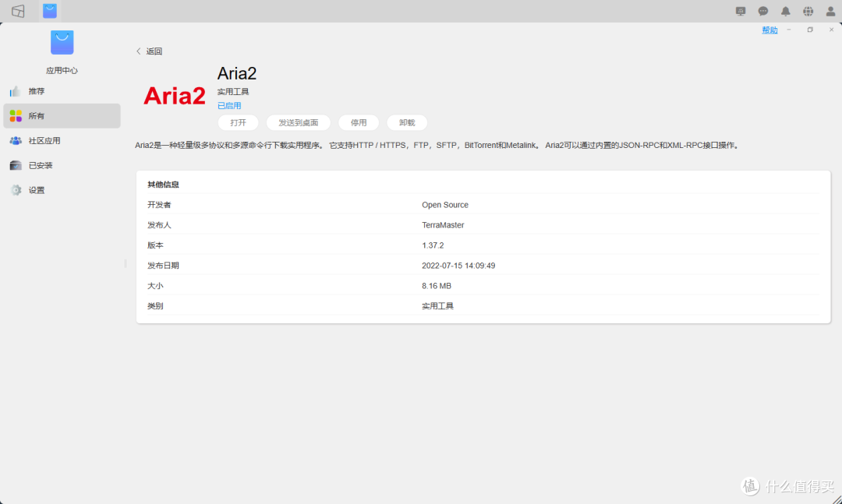
Task: Click the 实用工具 subtitle under Aria2 title
Action: point(233,92)
